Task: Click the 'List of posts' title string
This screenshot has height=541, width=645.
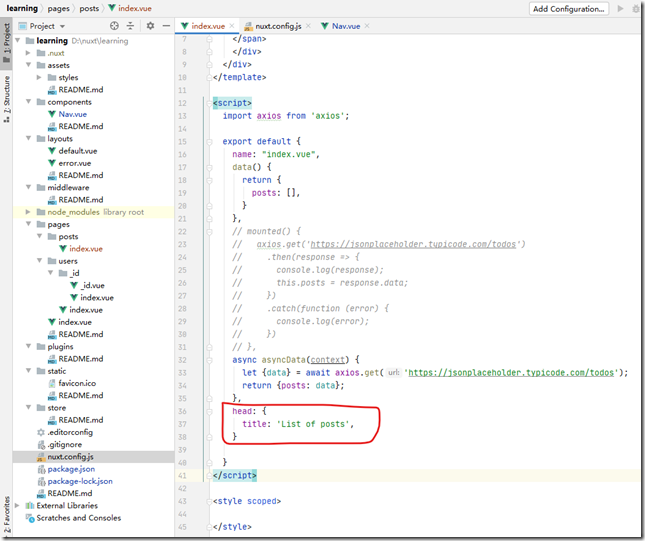Action: coord(315,424)
